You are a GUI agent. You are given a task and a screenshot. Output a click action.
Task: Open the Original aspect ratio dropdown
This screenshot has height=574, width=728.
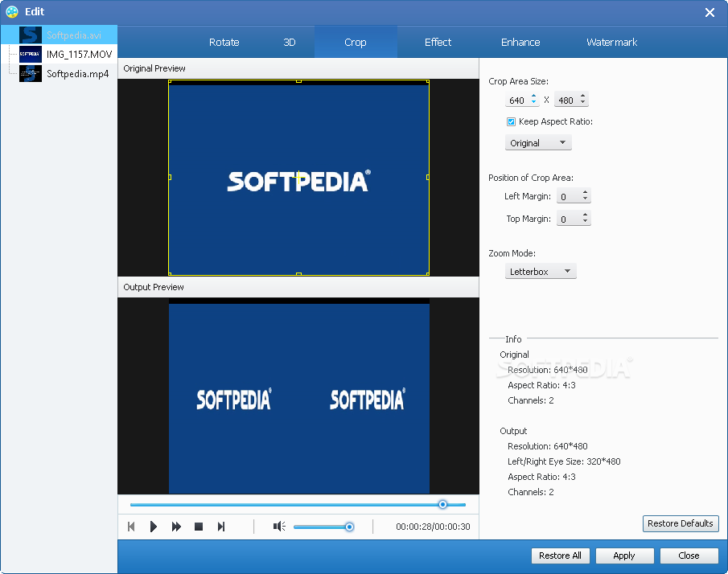click(538, 143)
